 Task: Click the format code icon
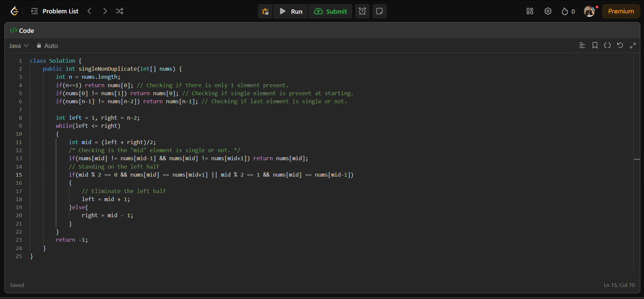582,46
